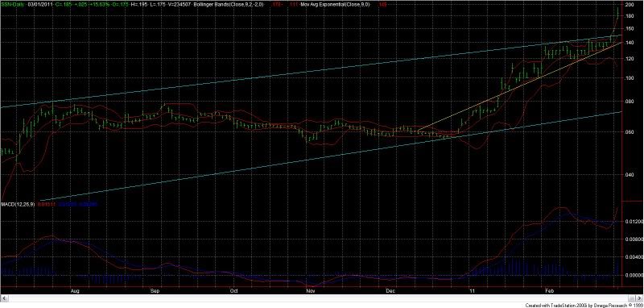Viewport: 644px width, 308px height.
Task: Click the Aug label on time axis
Action: pyautogui.click(x=74, y=291)
